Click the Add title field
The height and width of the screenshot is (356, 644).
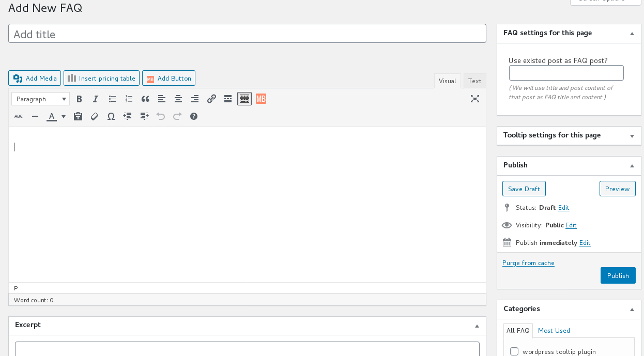(247, 34)
